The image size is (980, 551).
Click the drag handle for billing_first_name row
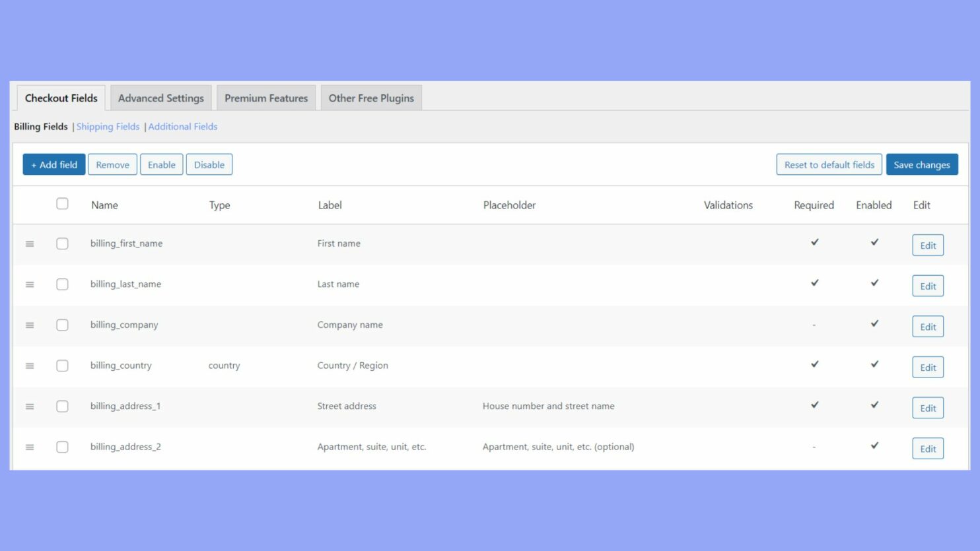pos(30,243)
